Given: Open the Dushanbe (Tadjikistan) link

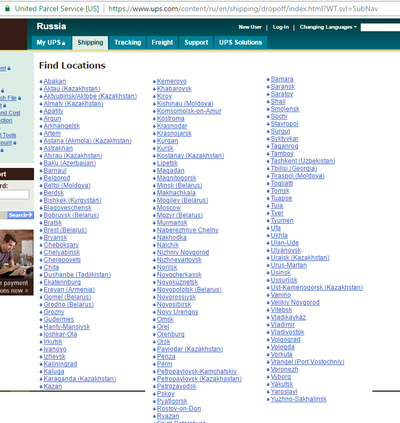Looking at the screenshot, I should [77, 275].
